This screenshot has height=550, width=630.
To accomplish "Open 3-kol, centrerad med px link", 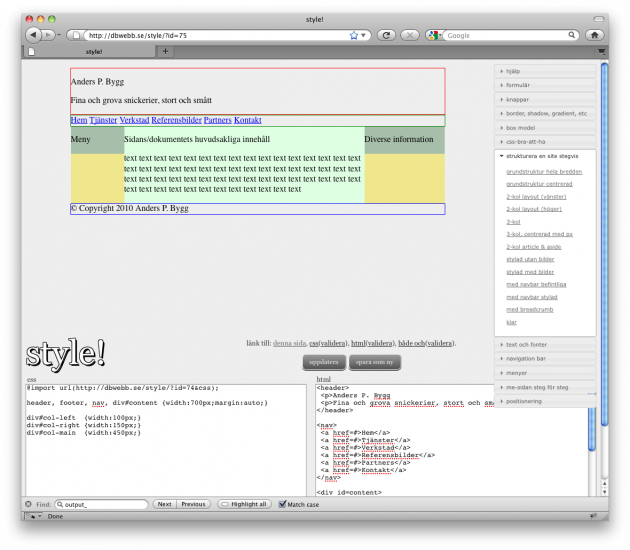I will 540,234.
